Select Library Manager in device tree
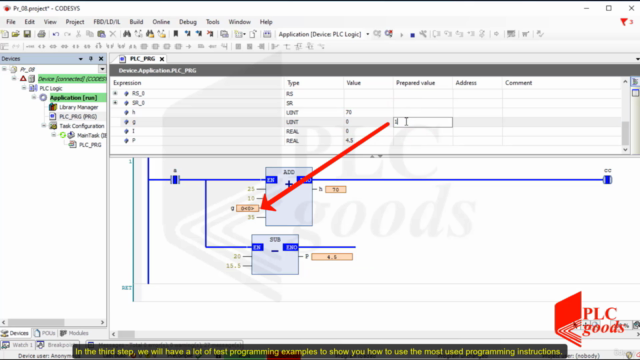This screenshot has width=640, height=360. pyautogui.click(x=78, y=107)
